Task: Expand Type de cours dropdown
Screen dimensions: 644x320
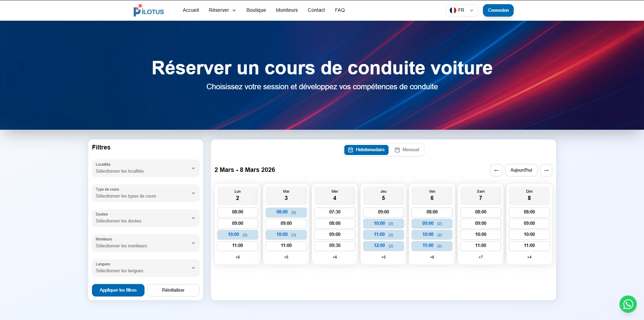Action: [146, 193]
